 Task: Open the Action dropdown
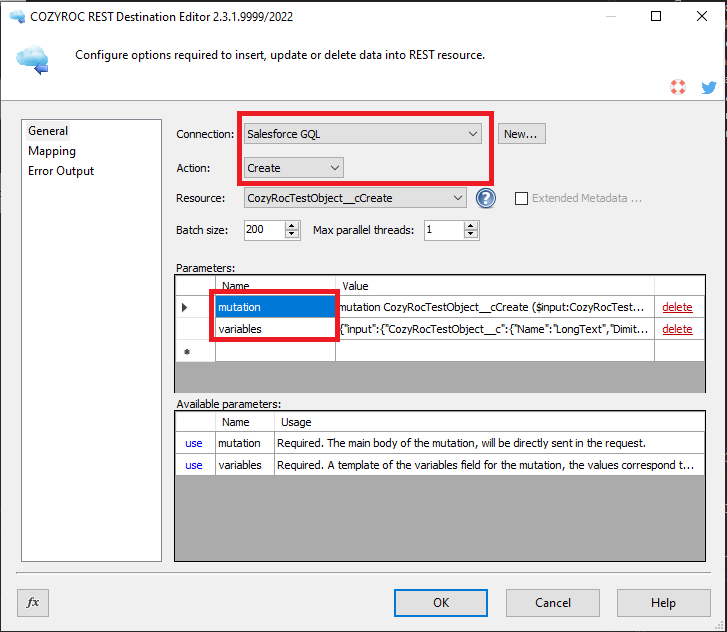click(335, 167)
